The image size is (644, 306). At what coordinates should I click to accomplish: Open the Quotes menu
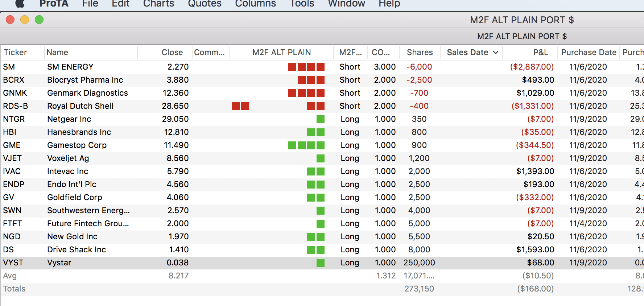(x=205, y=4)
